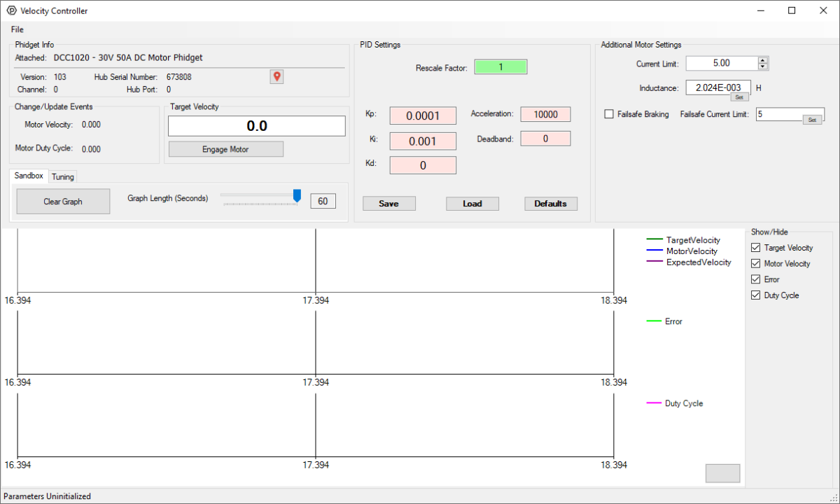Switch to the Tuning tab
Viewport: 840px width, 504px height.
[x=63, y=176]
